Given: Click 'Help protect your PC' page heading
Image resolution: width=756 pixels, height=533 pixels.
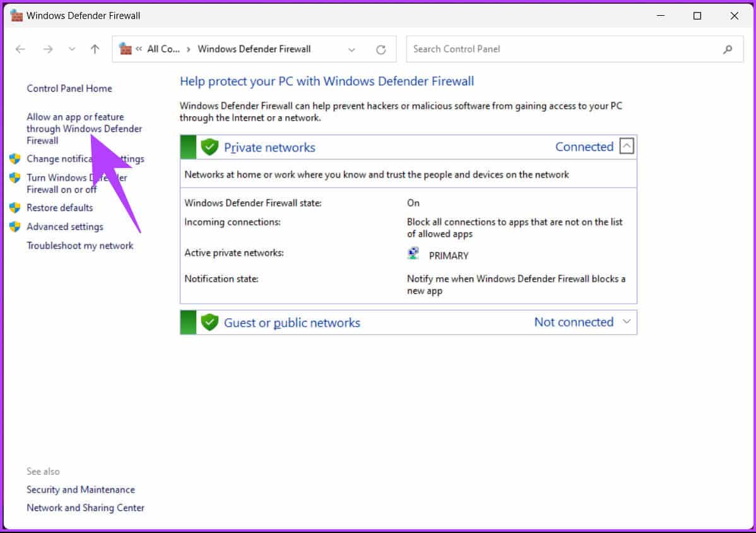Looking at the screenshot, I should (327, 81).
